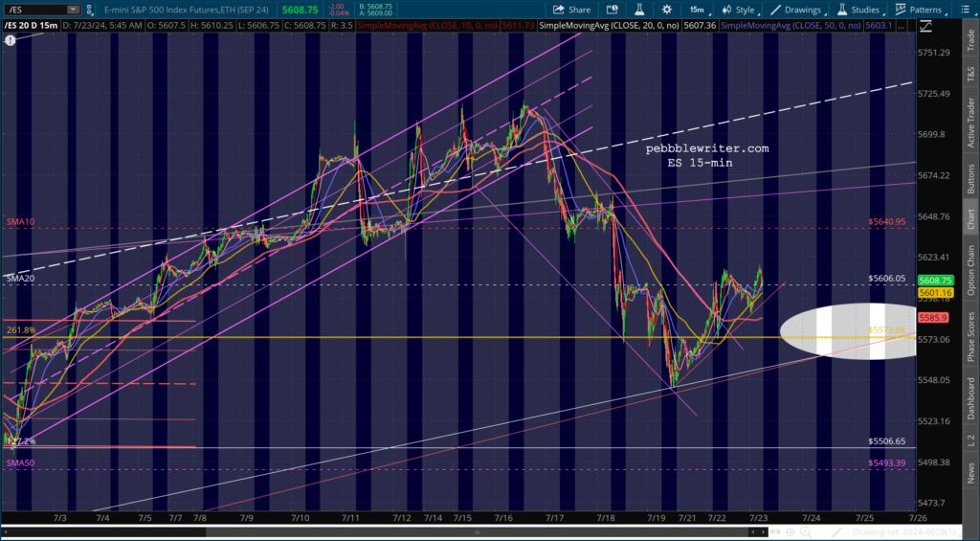Image resolution: width=980 pixels, height=541 pixels.
Task: Click the $5606.05 SMA20 price level label
Action: [887, 279]
